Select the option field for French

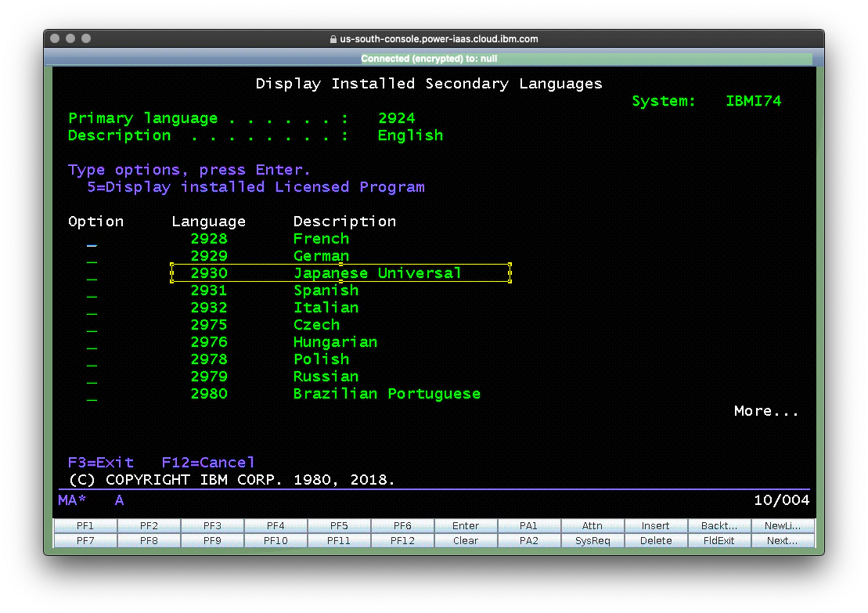coord(92,240)
